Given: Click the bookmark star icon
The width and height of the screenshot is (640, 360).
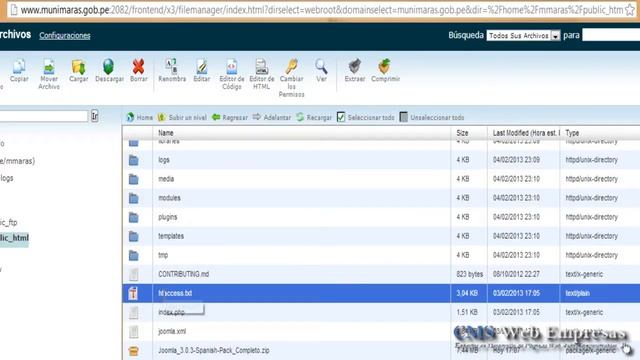Looking at the screenshot, I should (631, 10).
